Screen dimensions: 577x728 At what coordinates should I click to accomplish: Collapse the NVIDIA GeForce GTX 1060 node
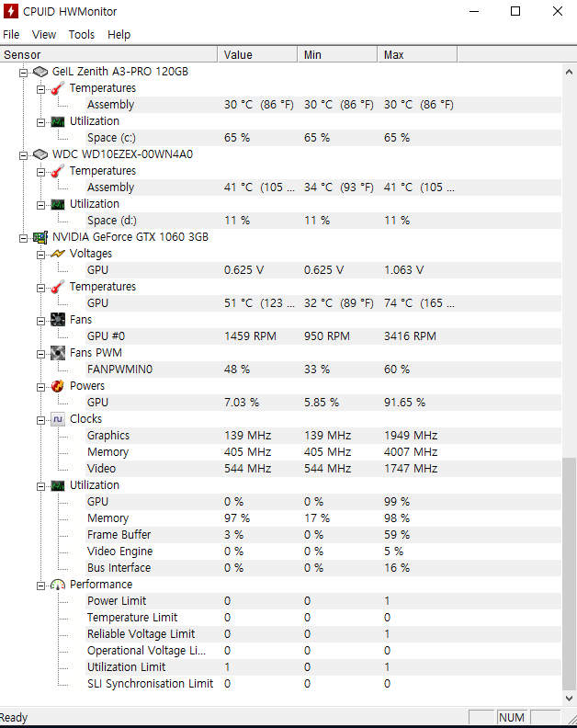click(24, 237)
